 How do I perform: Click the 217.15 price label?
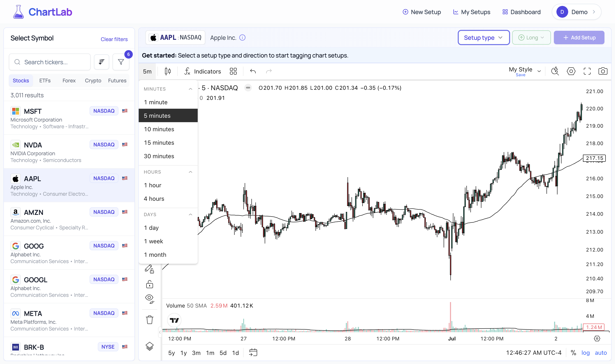594,158
